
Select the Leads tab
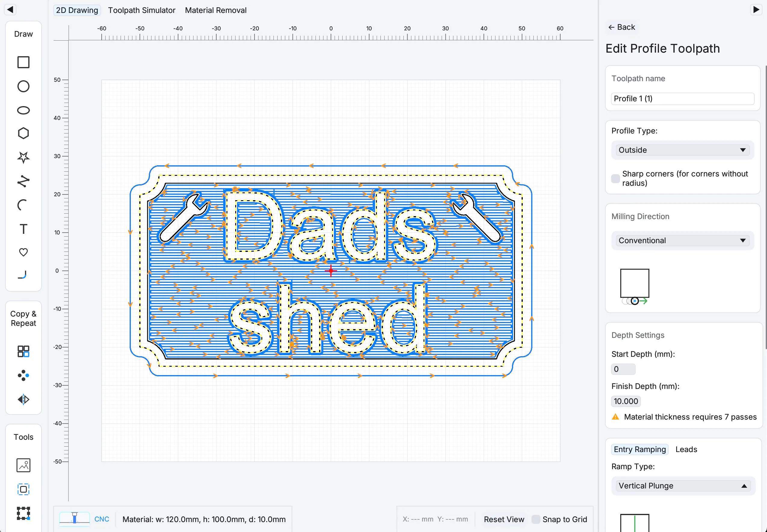click(x=686, y=449)
